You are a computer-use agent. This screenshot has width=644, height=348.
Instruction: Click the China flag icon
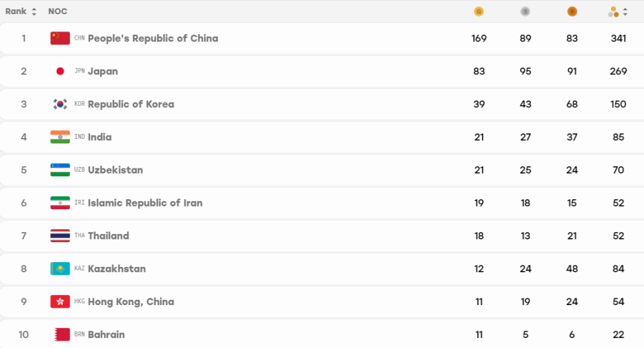tap(60, 38)
